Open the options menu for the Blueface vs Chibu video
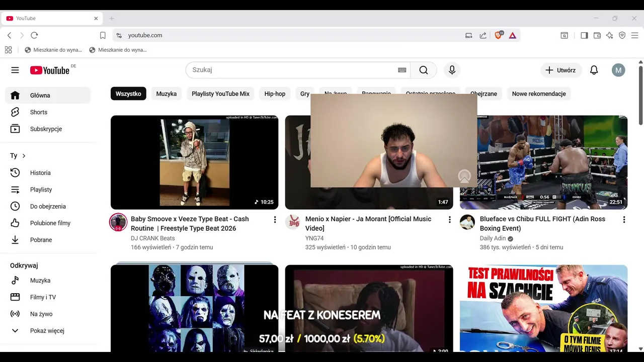644x362 pixels. click(624, 220)
